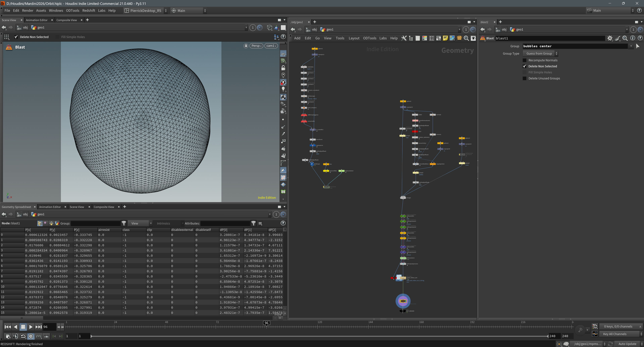The height and width of the screenshot is (347, 644).
Task: Open the cam1 camera dropdown
Action: (x=271, y=46)
